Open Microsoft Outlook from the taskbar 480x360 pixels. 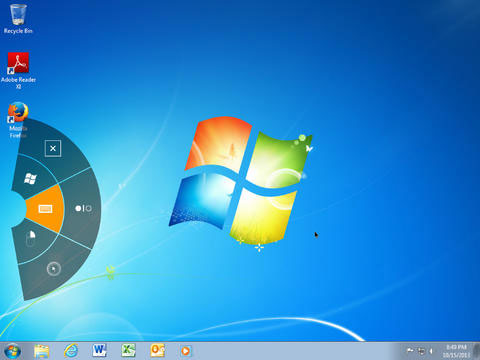tap(157, 351)
